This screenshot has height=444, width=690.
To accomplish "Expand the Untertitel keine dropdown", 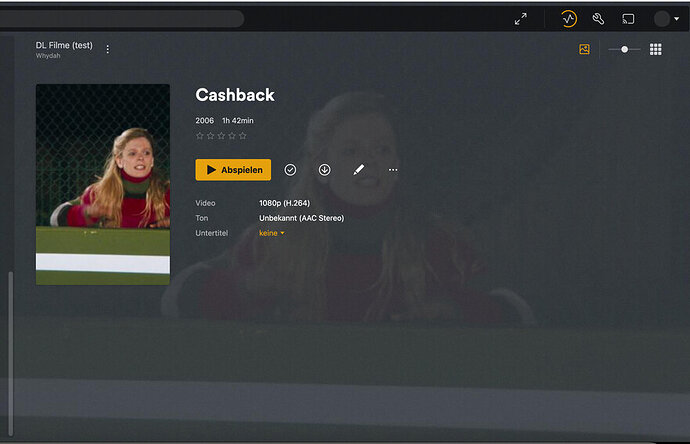I will click(272, 233).
